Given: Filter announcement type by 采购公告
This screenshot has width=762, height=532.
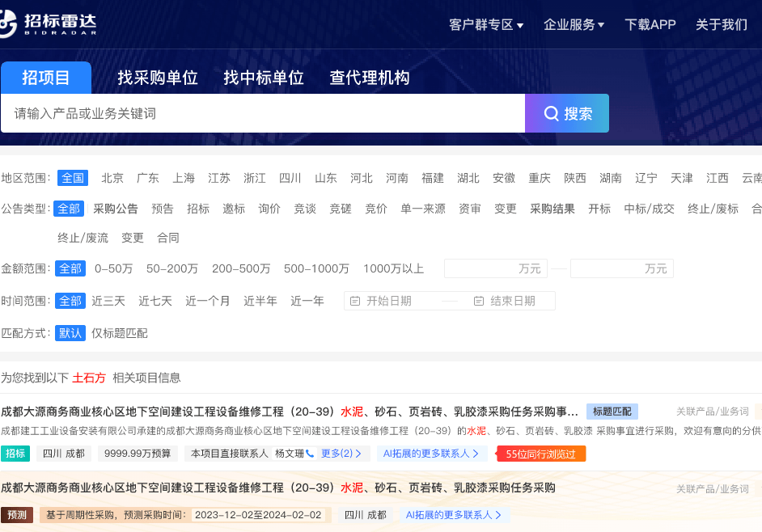Looking at the screenshot, I should click(116, 209).
